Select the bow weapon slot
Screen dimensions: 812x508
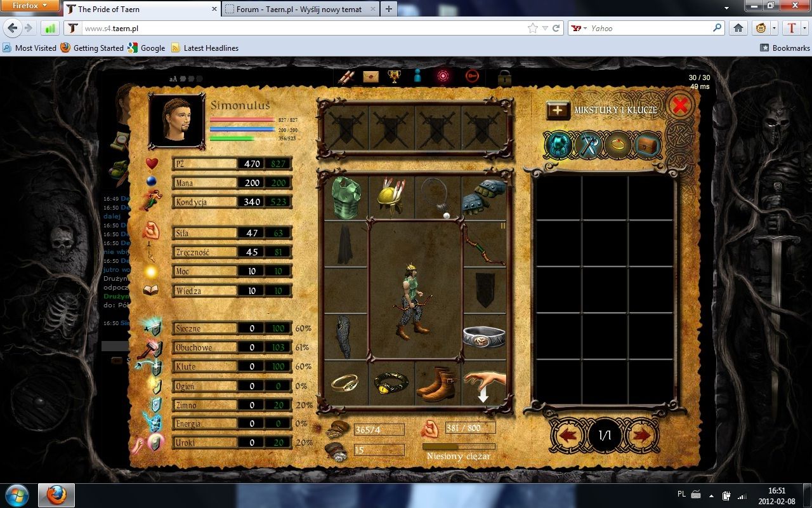(485, 244)
